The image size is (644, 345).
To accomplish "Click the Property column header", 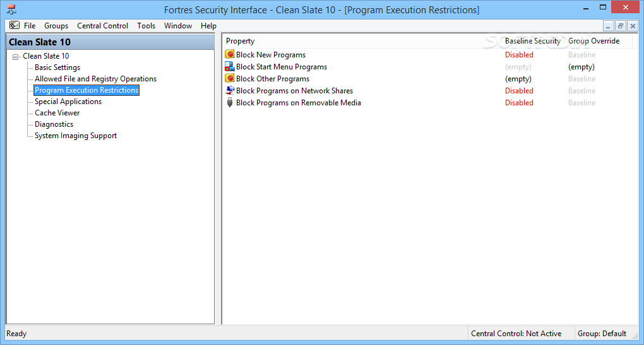I will 241,41.
